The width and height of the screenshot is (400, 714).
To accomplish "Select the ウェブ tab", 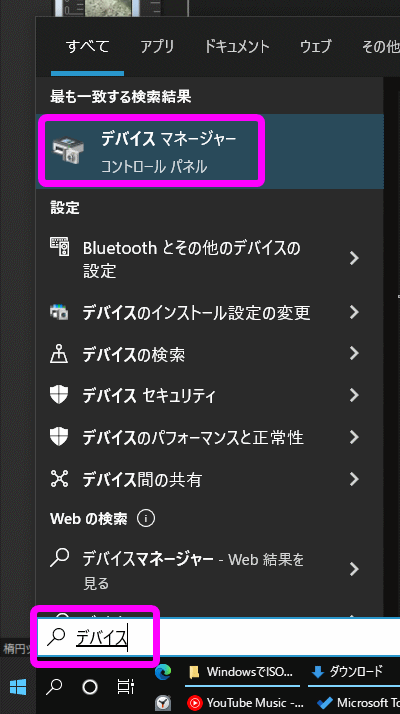I will [315, 46].
